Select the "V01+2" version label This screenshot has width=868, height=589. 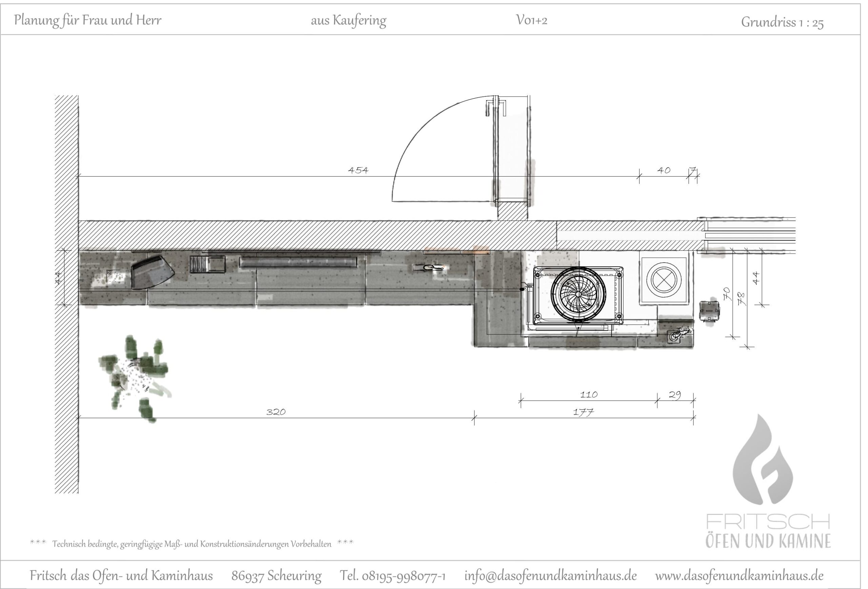point(532,20)
